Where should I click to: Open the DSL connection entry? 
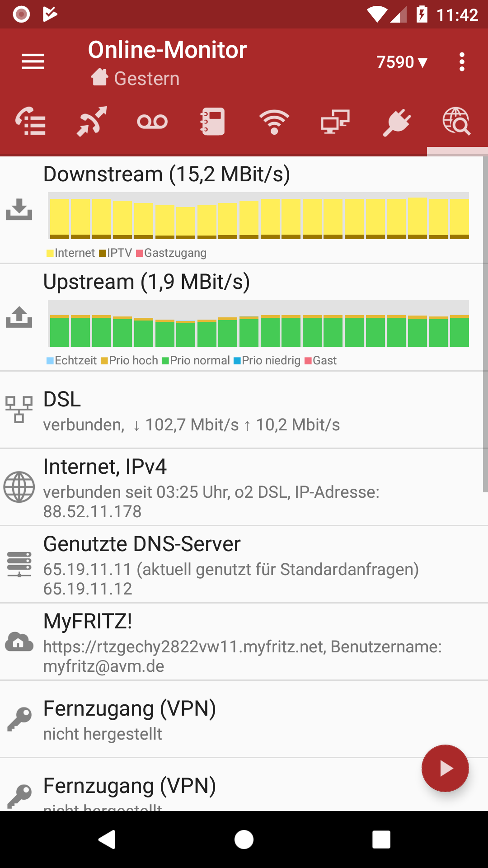click(244, 410)
